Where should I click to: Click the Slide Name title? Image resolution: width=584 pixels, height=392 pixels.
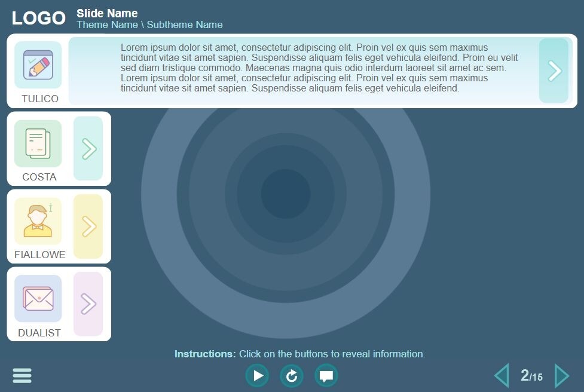pyautogui.click(x=107, y=13)
